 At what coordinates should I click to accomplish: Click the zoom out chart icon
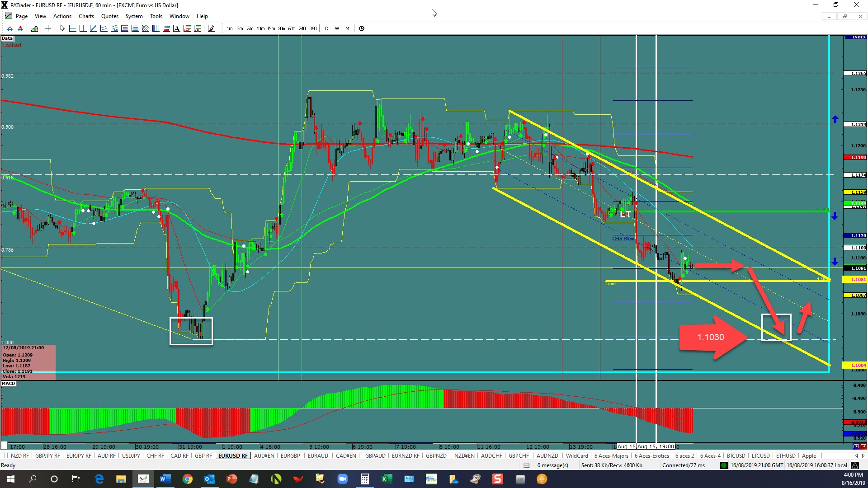click(x=9, y=28)
